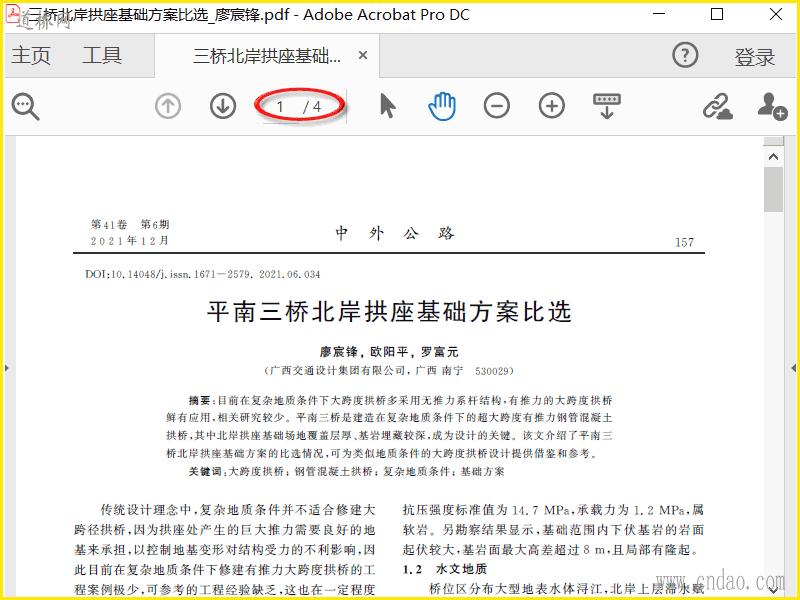800x600 pixels.
Task: Expand the left navigation pane arrow
Action: (x=7, y=368)
